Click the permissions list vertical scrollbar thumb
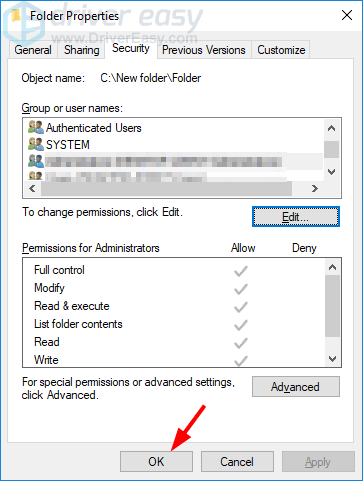 point(332,306)
